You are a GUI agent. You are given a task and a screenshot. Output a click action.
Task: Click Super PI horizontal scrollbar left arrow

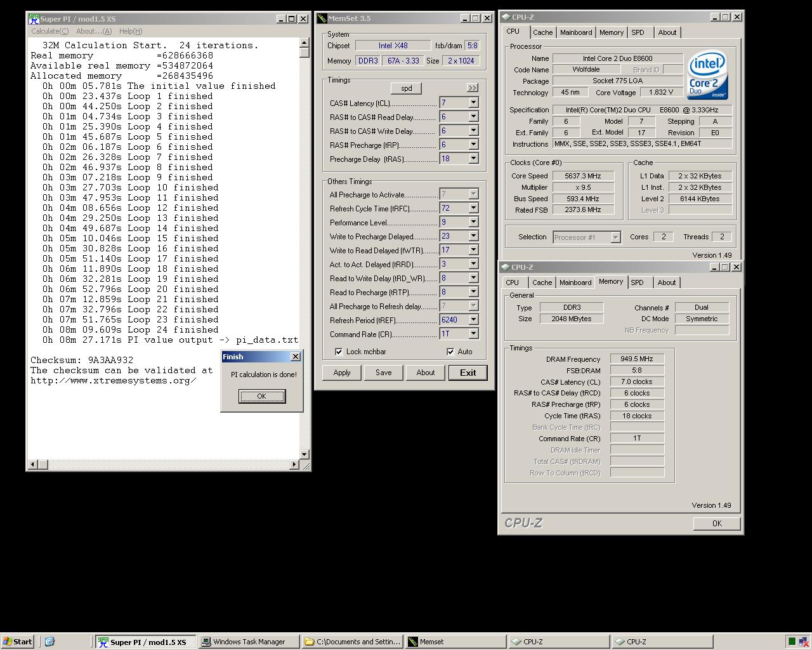34,465
